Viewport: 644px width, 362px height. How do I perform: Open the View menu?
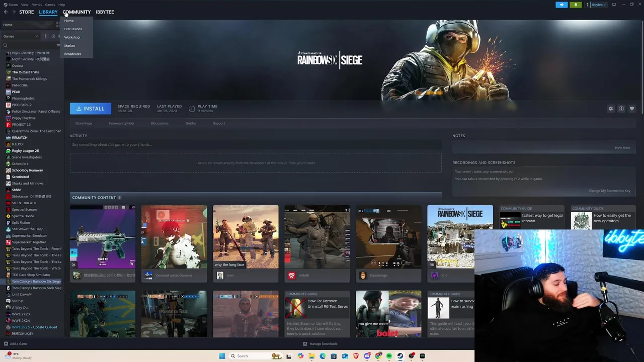coord(25,5)
